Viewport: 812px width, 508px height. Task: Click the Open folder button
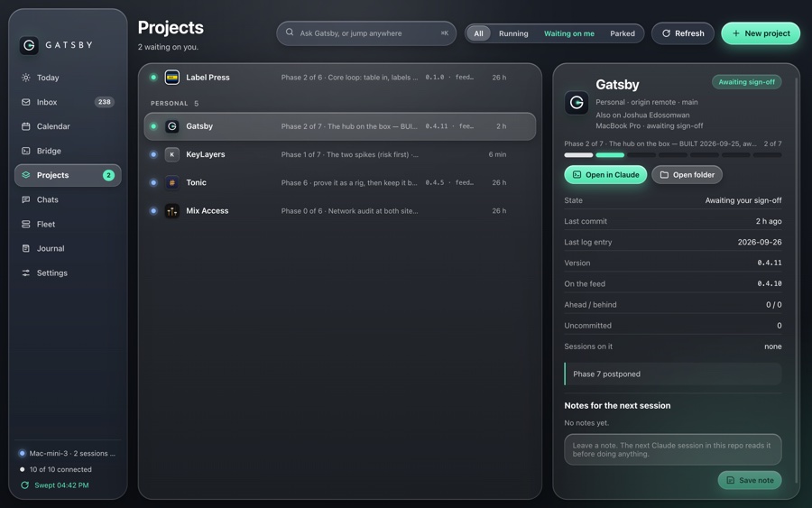coord(687,174)
